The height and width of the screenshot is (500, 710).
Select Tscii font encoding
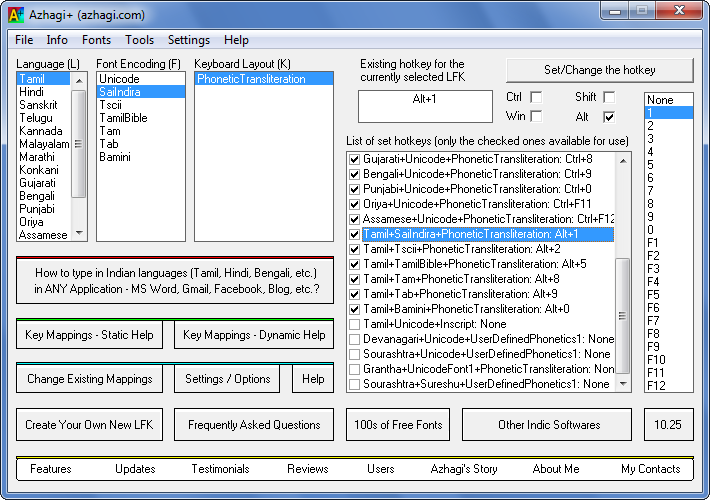click(141, 106)
